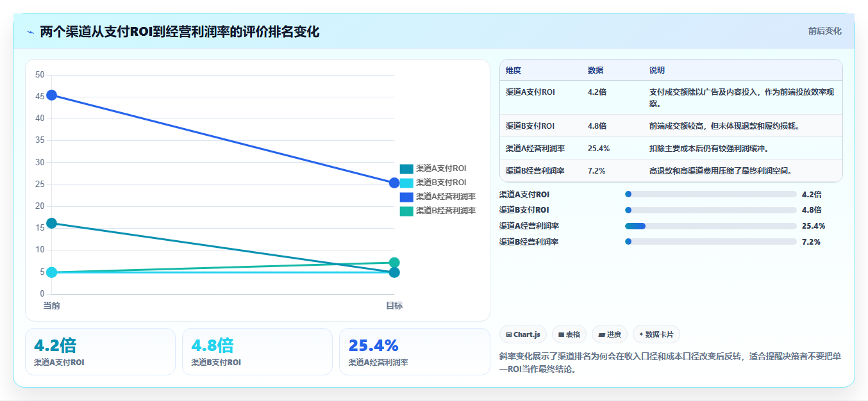
Task: Click the 4.8倍 渠道B支付ROI card
Action: pyautogui.click(x=257, y=352)
